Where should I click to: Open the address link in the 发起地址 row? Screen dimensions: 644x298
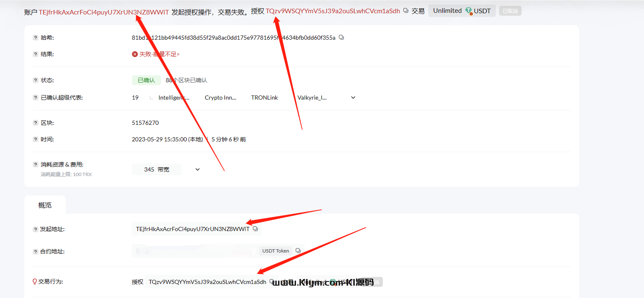(193, 229)
